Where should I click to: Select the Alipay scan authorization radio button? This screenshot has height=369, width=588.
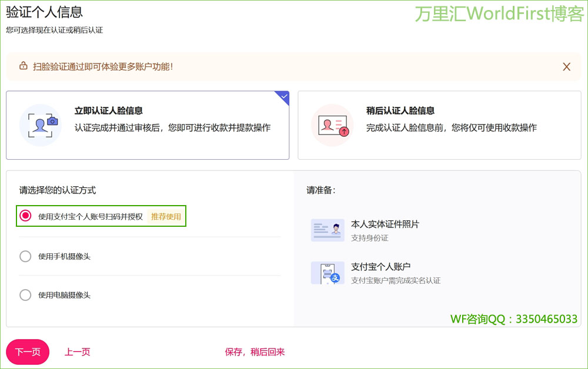click(25, 216)
